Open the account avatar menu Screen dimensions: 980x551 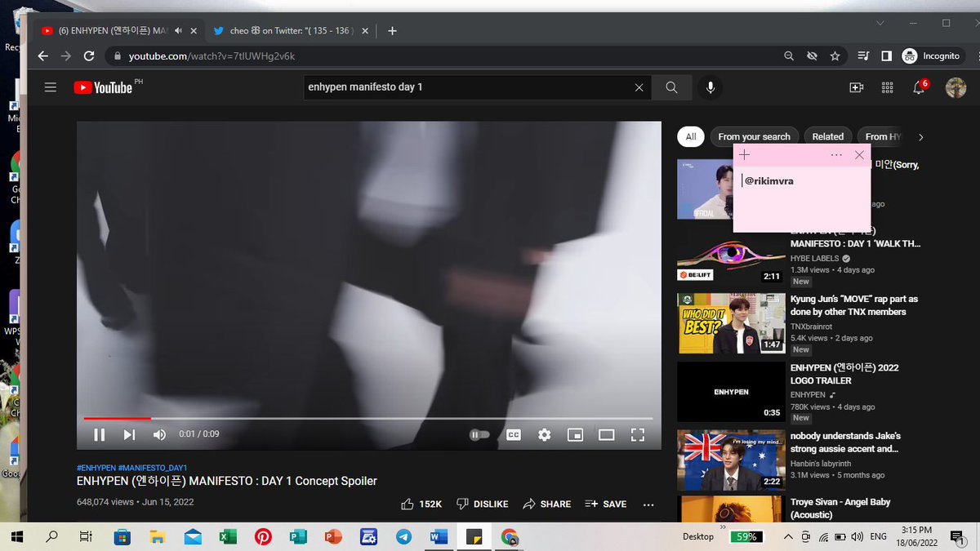955,87
